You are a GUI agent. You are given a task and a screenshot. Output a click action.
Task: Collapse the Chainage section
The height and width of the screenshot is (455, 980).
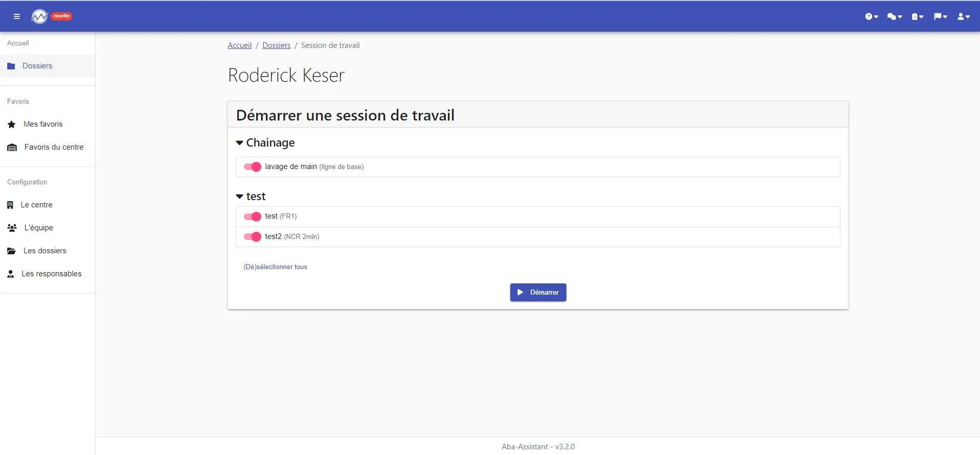265,142
